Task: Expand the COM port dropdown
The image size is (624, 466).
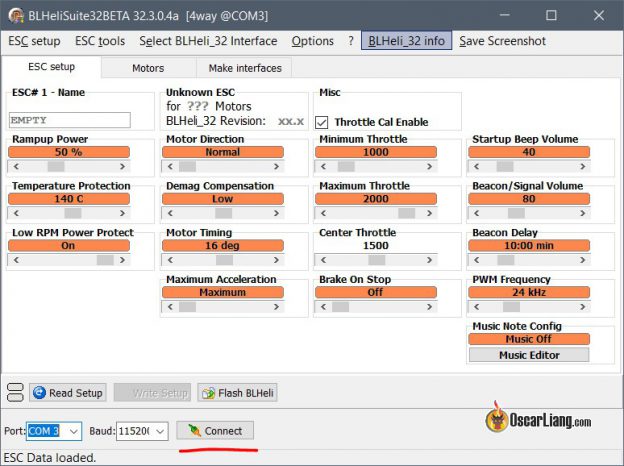Action: (x=74, y=431)
